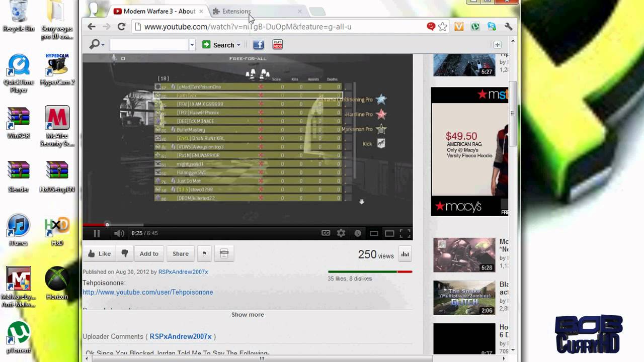644x362 pixels.
Task: Click the Play Vids toolbar icon
Action: [277, 45]
